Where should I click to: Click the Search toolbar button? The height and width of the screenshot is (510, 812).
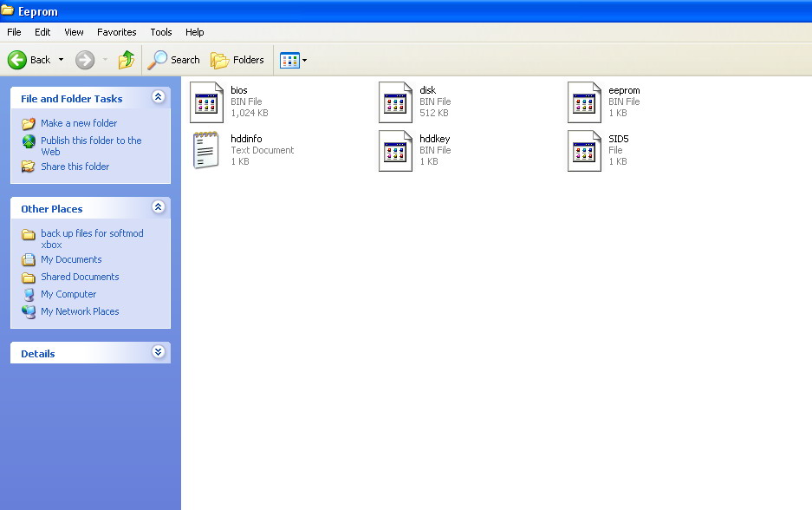tap(174, 60)
